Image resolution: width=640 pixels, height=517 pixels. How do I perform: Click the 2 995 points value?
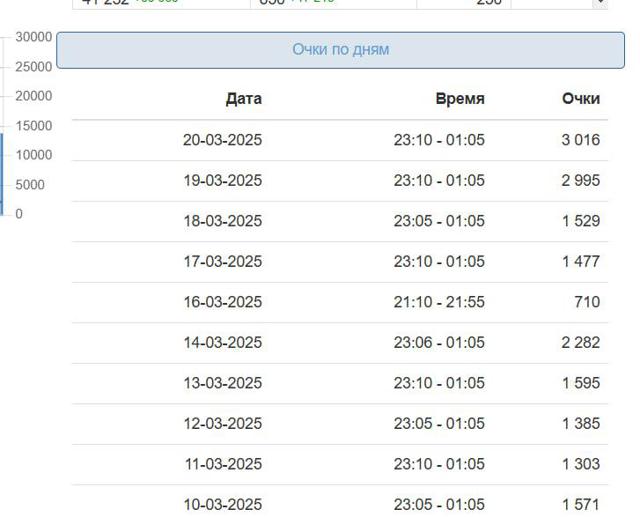(580, 180)
